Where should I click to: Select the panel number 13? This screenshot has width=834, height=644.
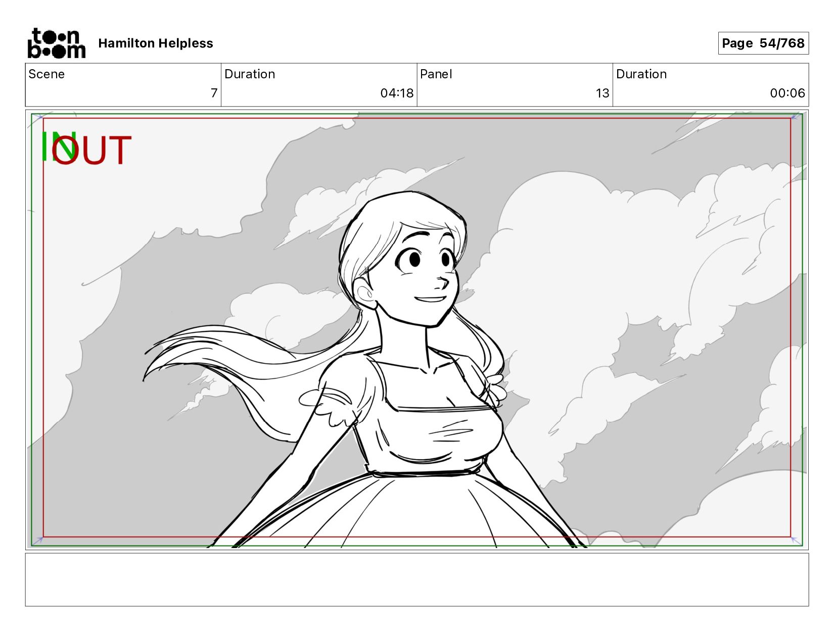coord(603,93)
